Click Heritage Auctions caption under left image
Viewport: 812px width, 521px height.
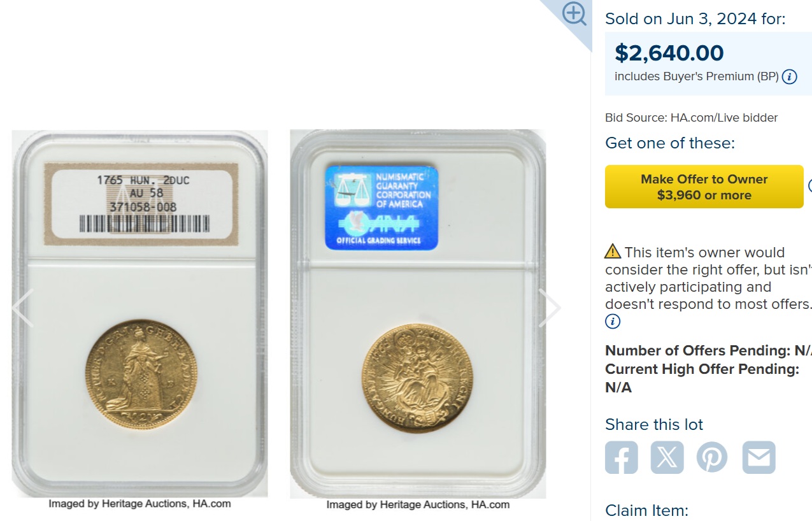pos(139,504)
